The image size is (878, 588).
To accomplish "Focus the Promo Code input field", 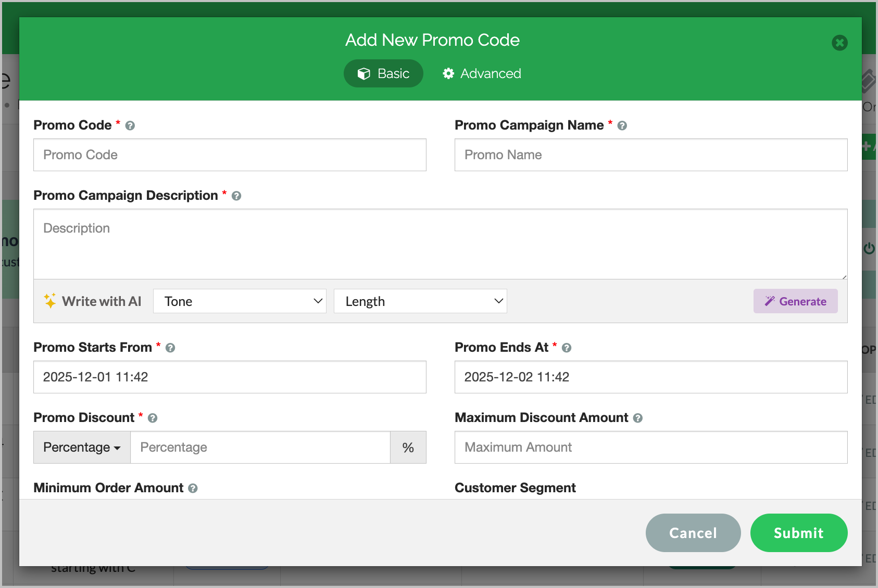I will pos(230,155).
